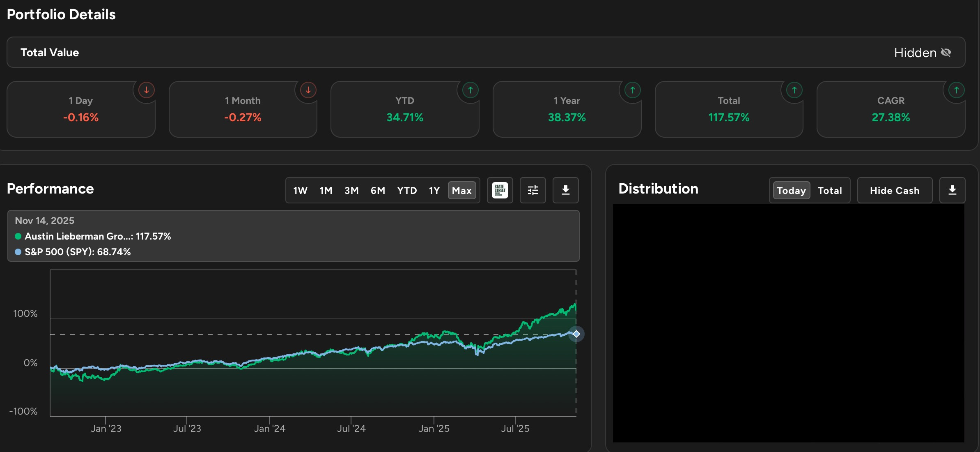Click the Total 117.57% return card
980x452 pixels.
pyautogui.click(x=728, y=109)
